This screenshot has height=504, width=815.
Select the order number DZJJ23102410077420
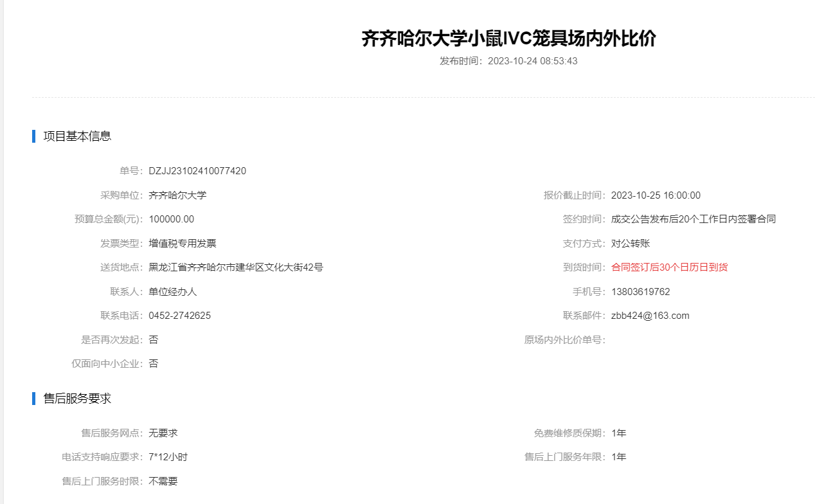point(197,171)
